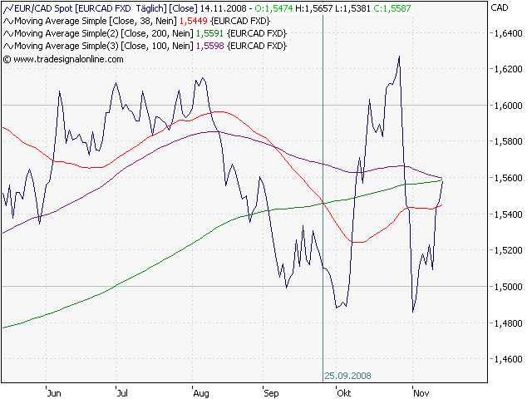The height and width of the screenshot is (399, 532).
Task: Click the 1,5200 price axis label
Action: click(508, 250)
